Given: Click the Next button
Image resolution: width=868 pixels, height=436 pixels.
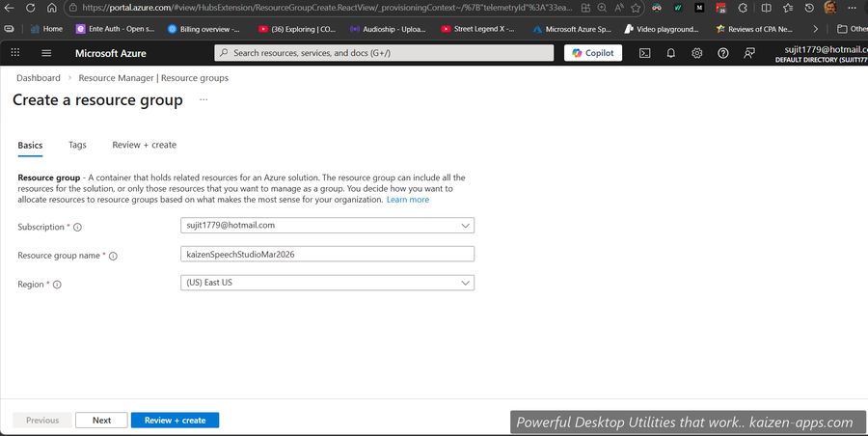Looking at the screenshot, I should pyautogui.click(x=101, y=420).
